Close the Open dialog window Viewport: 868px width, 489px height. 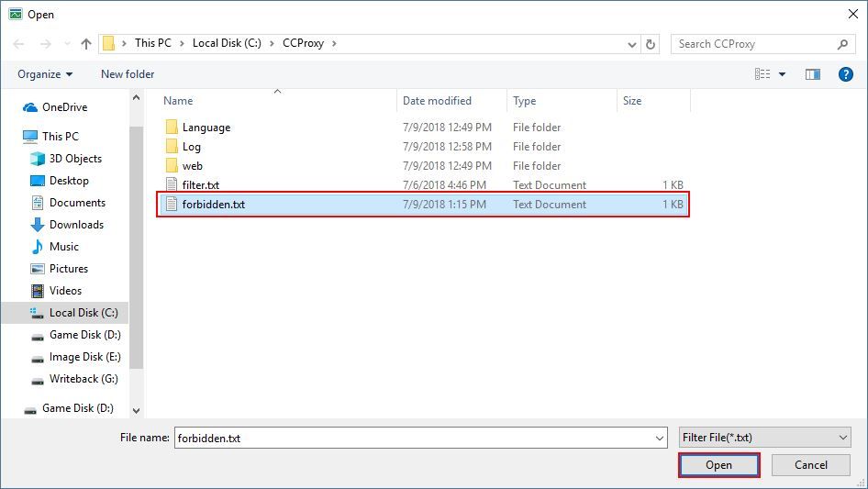pyautogui.click(x=853, y=14)
